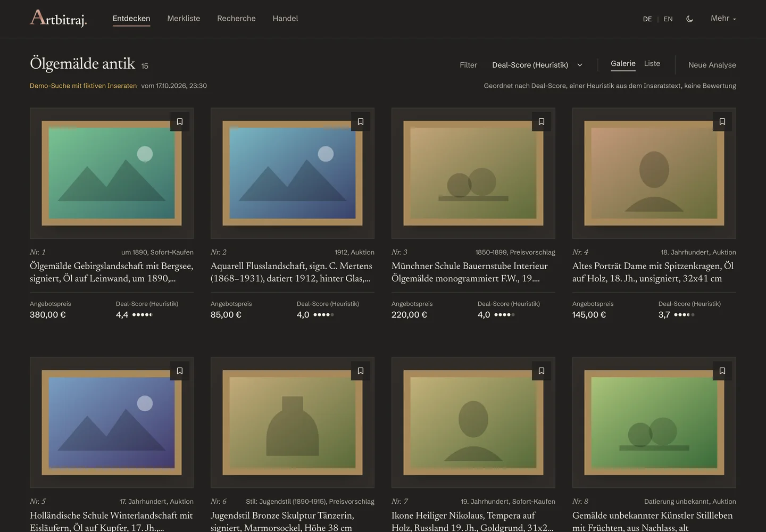
Task: Bookmark the Ölgemälde Gebirgslandschaft listing
Action: [180, 122]
